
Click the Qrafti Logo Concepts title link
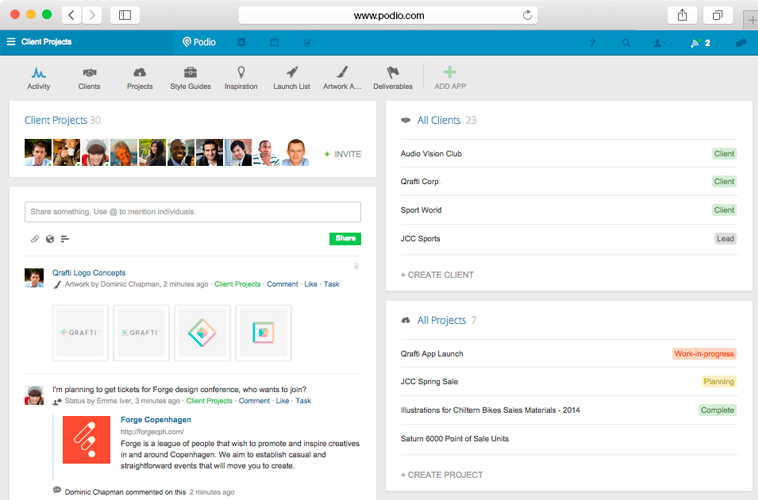pos(89,272)
